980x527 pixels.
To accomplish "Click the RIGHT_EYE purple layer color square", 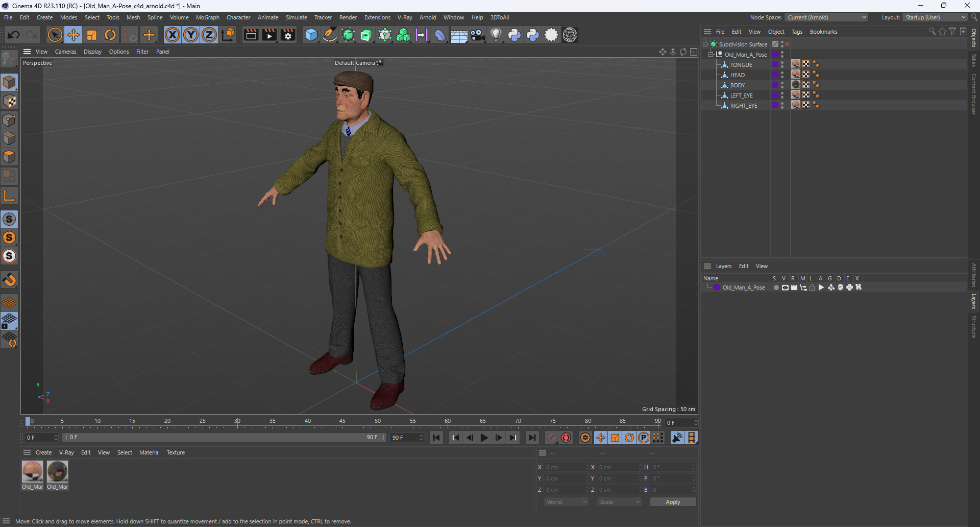I will 775,105.
